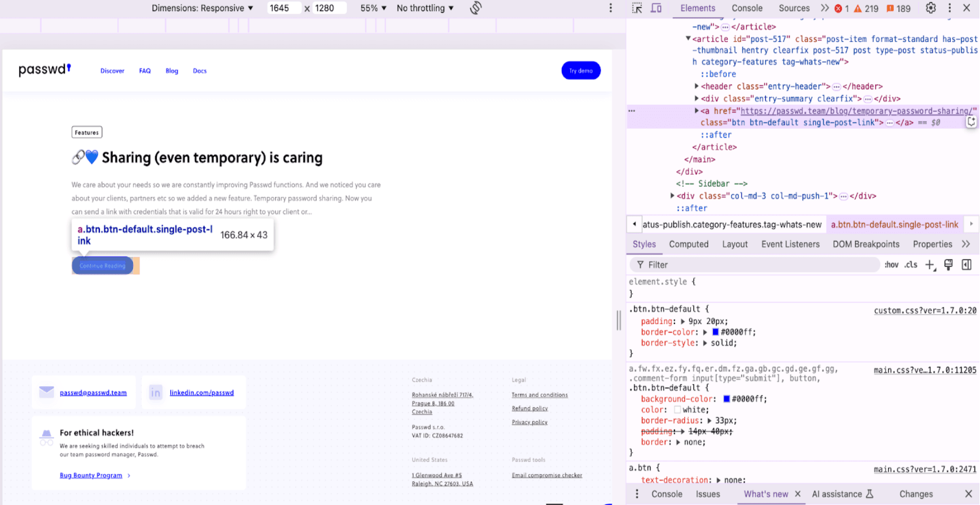Open the FAQ nav link
The image size is (980, 505).
(145, 71)
